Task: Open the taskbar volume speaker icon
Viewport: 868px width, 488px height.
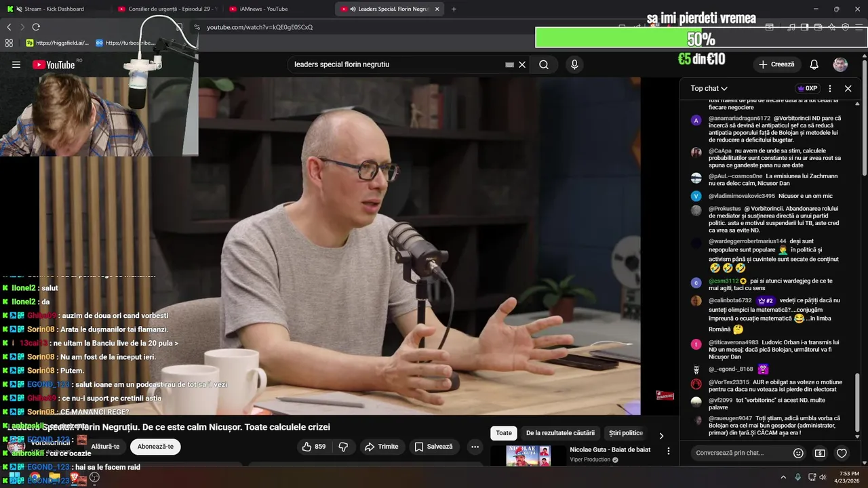Action: coord(823,477)
